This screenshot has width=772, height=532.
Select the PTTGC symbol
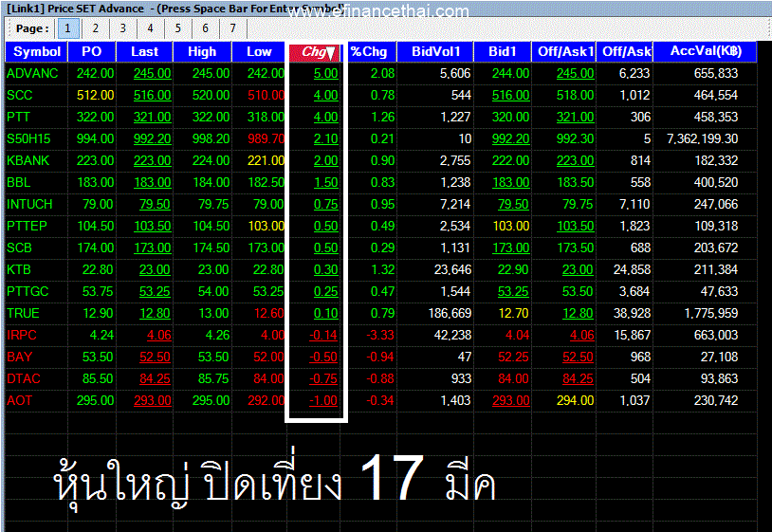point(28,291)
